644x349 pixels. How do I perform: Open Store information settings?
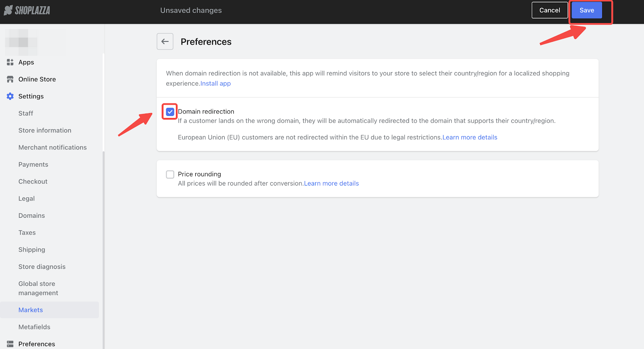click(x=45, y=130)
